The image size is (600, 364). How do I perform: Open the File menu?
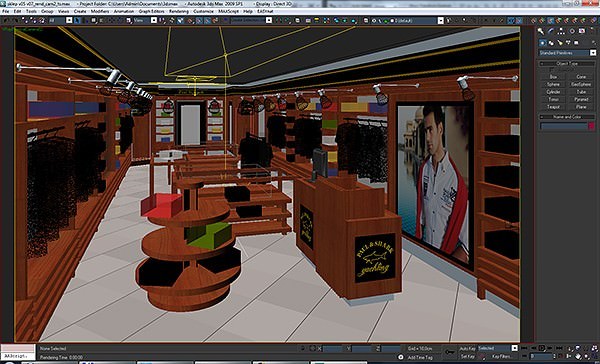(x=5, y=11)
